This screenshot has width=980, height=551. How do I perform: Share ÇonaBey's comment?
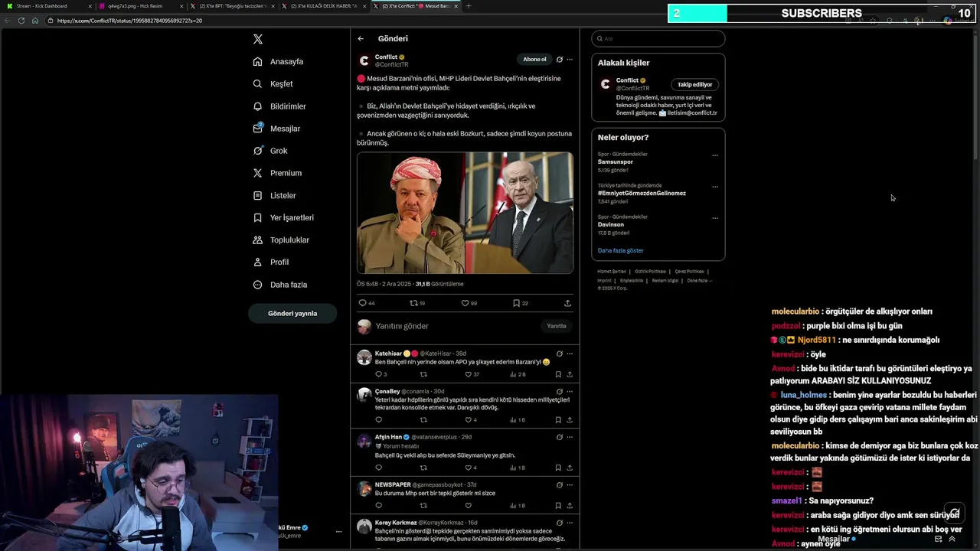[x=570, y=420]
